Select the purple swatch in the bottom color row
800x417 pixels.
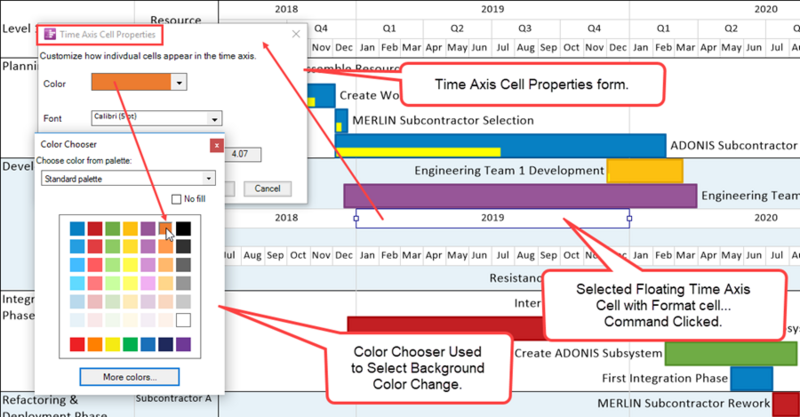point(183,344)
